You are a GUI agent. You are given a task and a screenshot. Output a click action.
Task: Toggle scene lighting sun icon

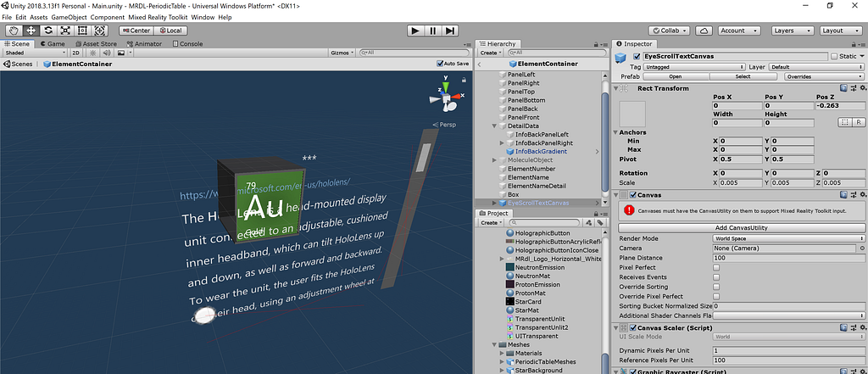[92, 53]
